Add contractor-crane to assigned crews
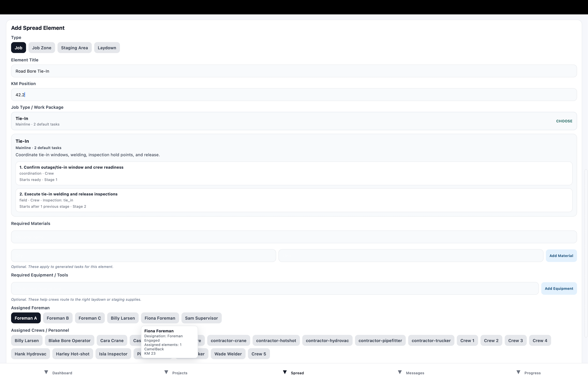 [x=228, y=341]
